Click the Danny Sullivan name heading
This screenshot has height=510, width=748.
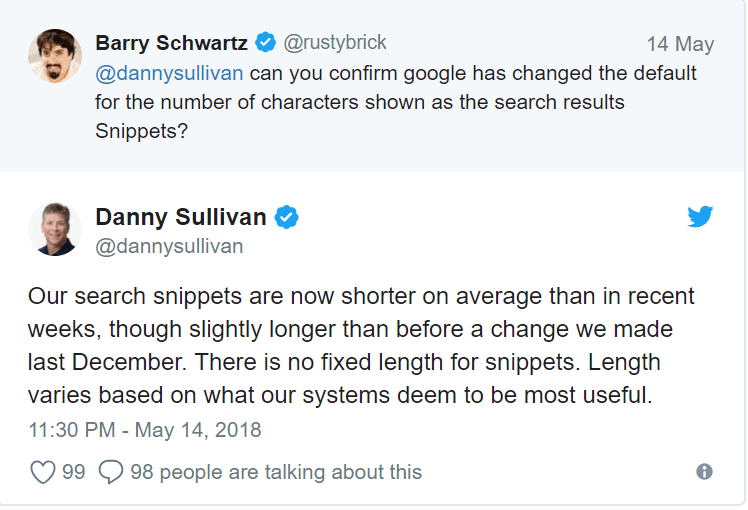(181, 217)
